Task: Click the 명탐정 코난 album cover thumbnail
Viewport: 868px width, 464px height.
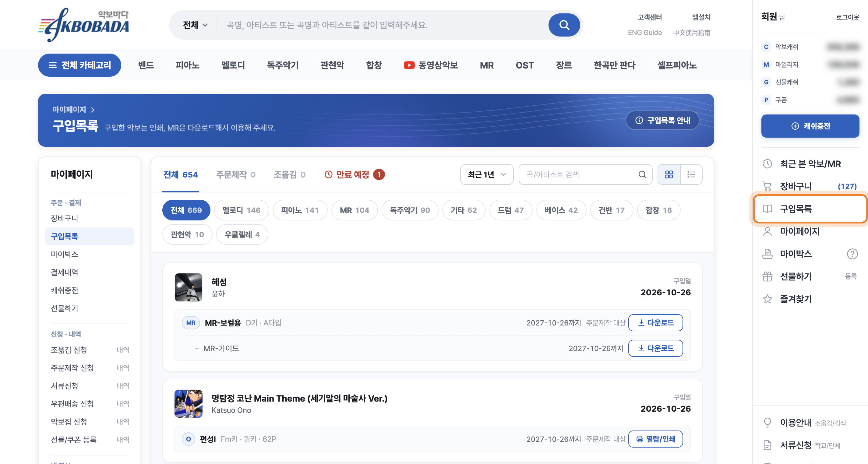Action: [x=188, y=404]
